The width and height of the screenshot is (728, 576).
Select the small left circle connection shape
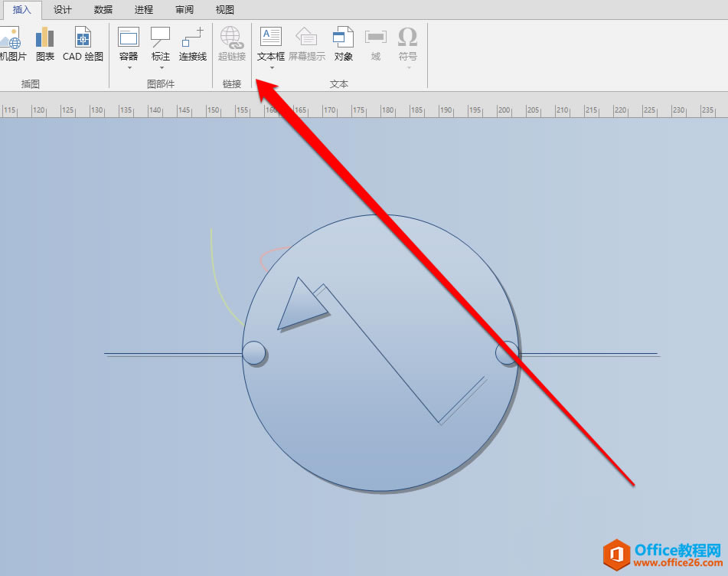pyautogui.click(x=254, y=352)
